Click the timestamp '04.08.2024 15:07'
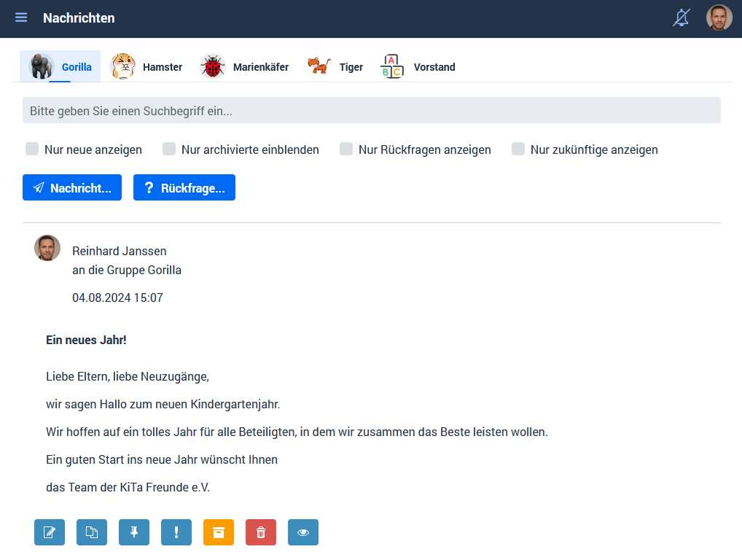The width and height of the screenshot is (742, 560). click(117, 297)
